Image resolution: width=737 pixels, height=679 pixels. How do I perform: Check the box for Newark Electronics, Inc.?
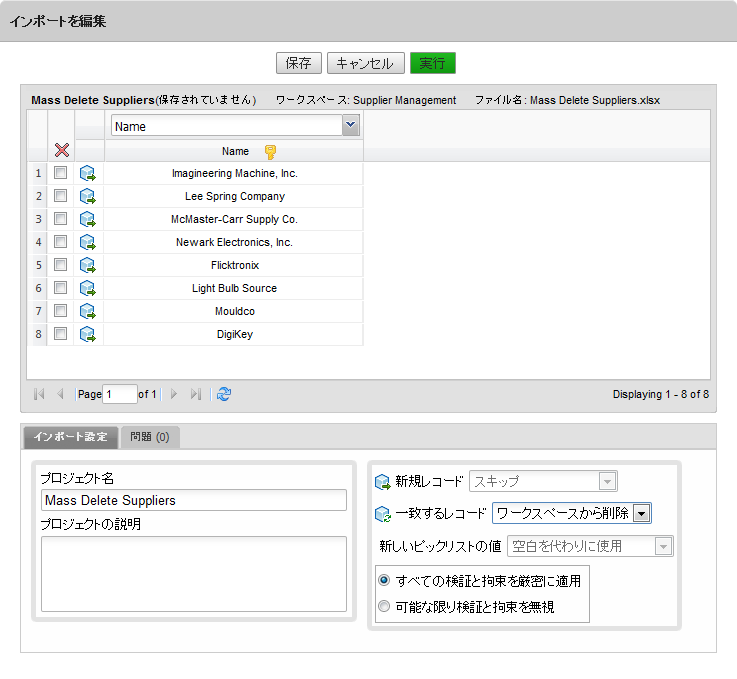(x=61, y=242)
